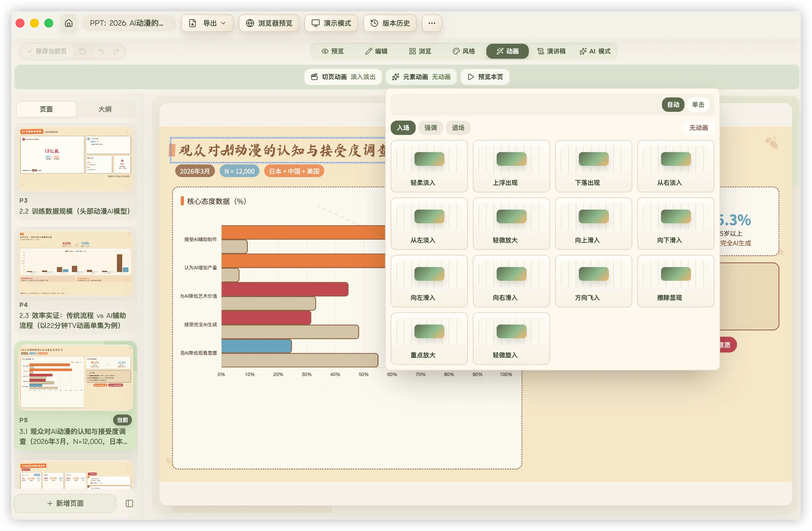This screenshot has height=531, width=812.
Task: Select the 轻柔淡入 animation preset
Action: [429, 166]
